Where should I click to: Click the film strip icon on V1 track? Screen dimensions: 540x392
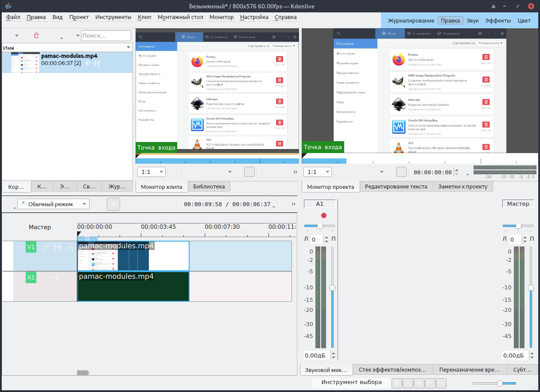click(x=57, y=247)
